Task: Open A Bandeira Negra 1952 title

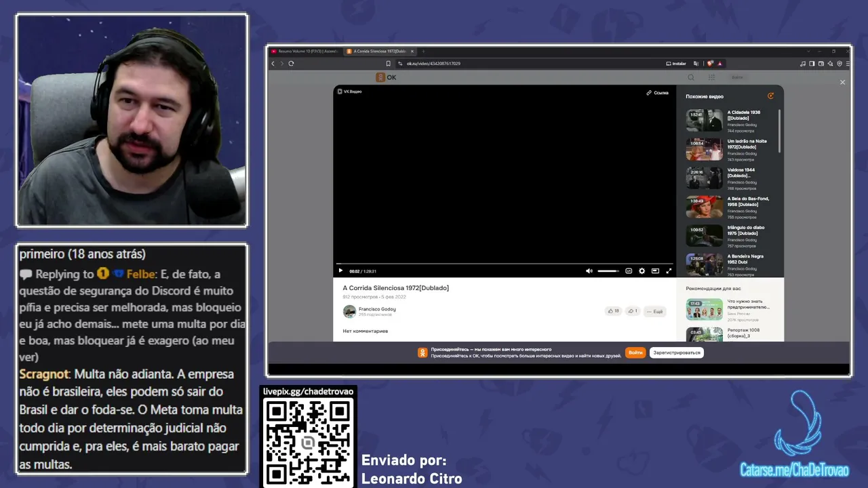Action: coord(746,260)
